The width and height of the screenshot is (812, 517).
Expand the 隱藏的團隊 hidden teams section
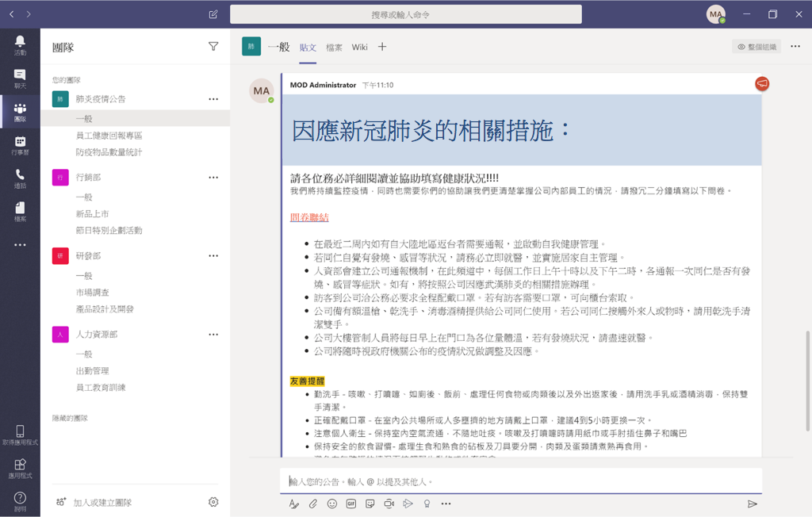70,418
